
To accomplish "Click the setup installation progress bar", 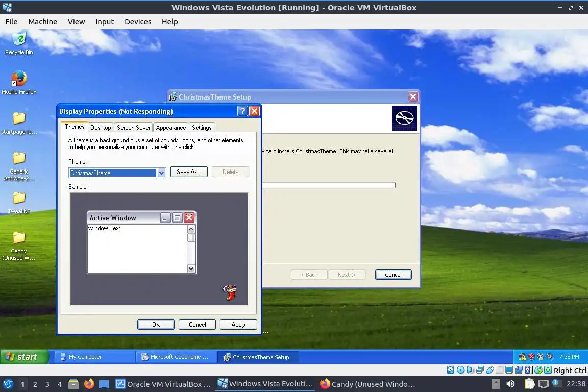I will pos(329,185).
